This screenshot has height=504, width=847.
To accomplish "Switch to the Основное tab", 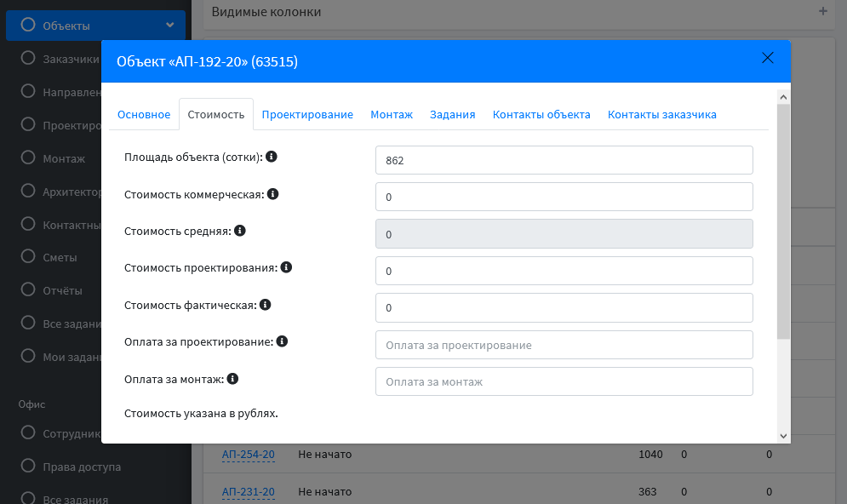I will pyautogui.click(x=144, y=115).
